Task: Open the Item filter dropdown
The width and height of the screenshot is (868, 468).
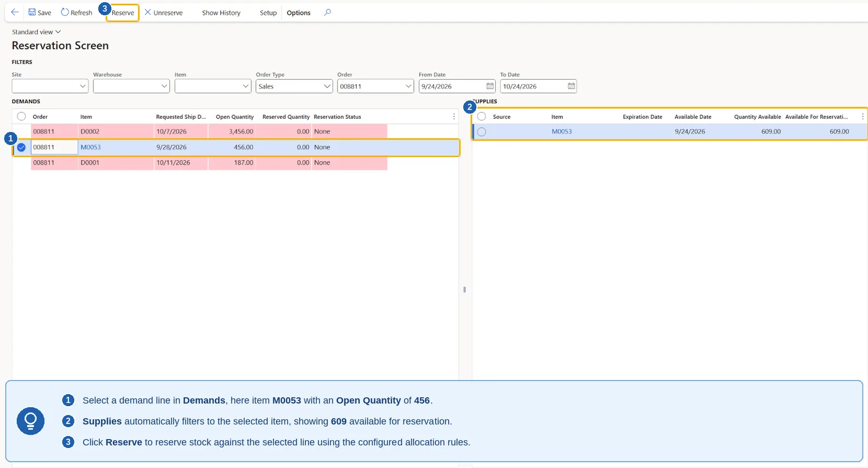Action: [x=246, y=86]
